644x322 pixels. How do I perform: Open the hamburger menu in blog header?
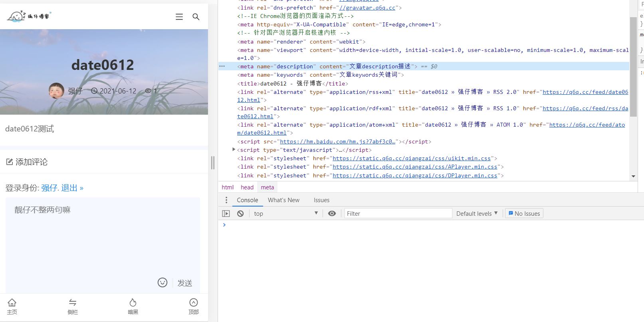click(179, 17)
